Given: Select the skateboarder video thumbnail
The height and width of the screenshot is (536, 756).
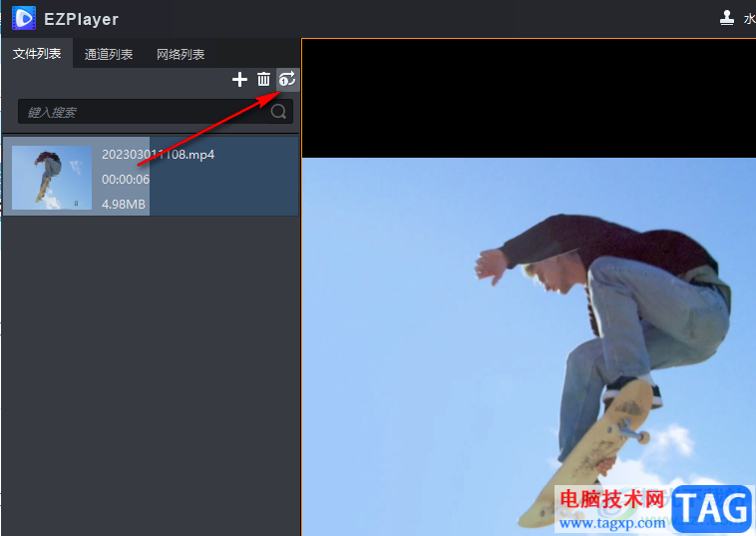Looking at the screenshot, I should [x=52, y=177].
